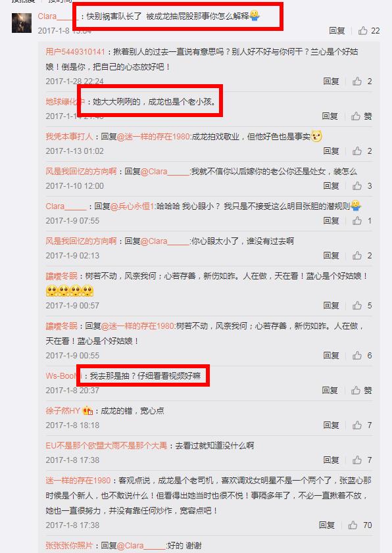The width and height of the screenshot is (392, 553).
Task: Thumbs-up 徐子然HY's comment
Action: pyautogui.click(x=357, y=425)
